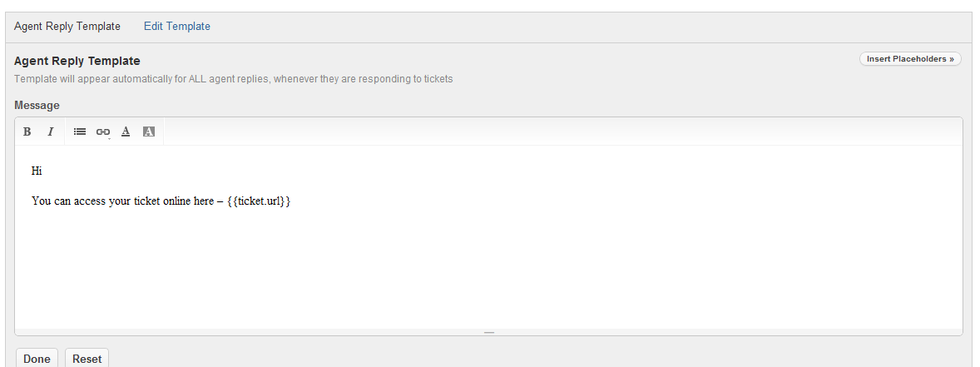Grab the editor resize handle at bottom

point(489,332)
